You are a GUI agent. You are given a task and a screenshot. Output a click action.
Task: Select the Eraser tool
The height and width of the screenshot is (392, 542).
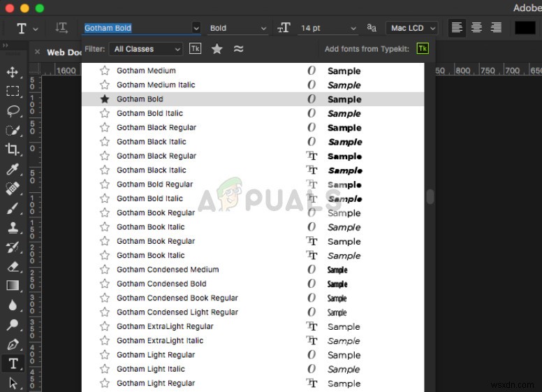13,266
